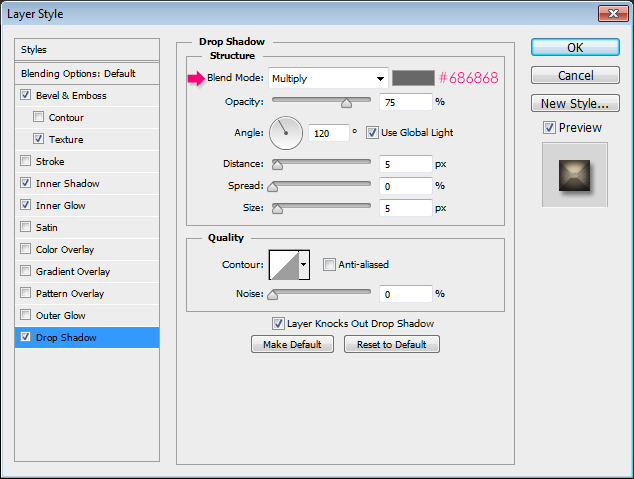
Task: Close the Layer Style dialog
Action: 613,14
